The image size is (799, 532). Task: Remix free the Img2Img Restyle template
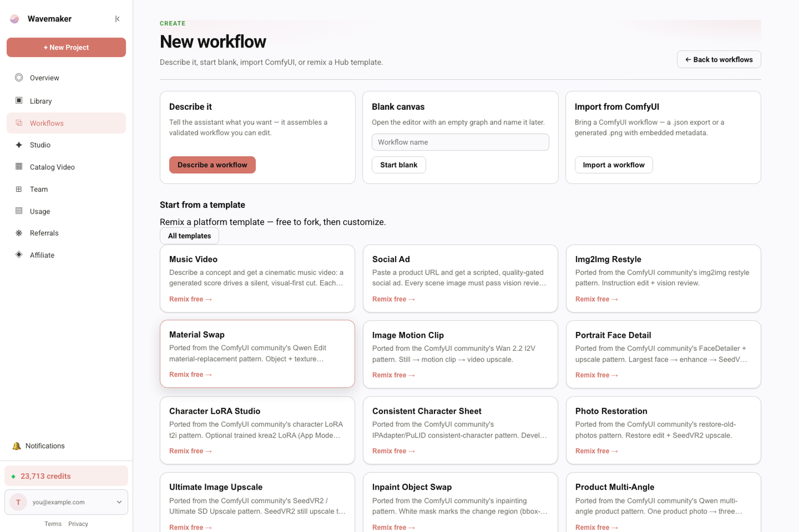(596, 299)
